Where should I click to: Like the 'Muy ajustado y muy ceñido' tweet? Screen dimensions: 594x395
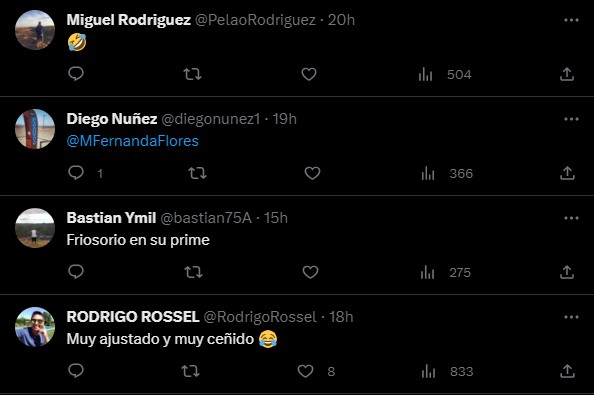pos(305,371)
